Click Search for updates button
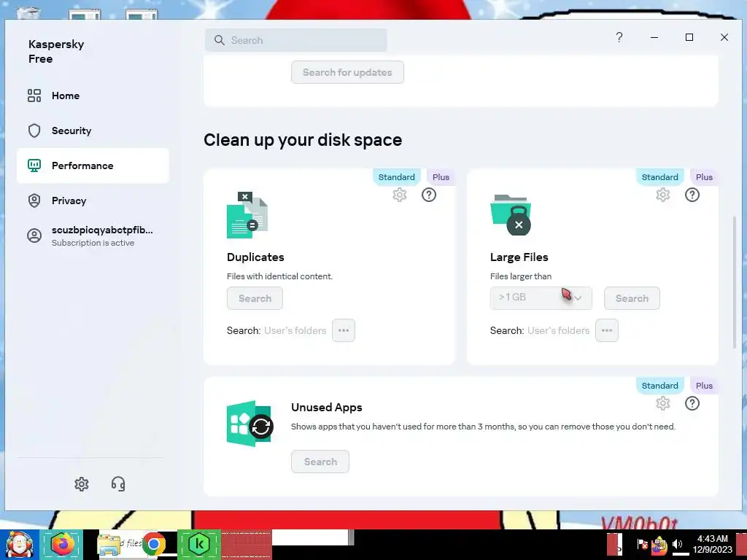The height and width of the screenshot is (560, 747). click(x=347, y=72)
